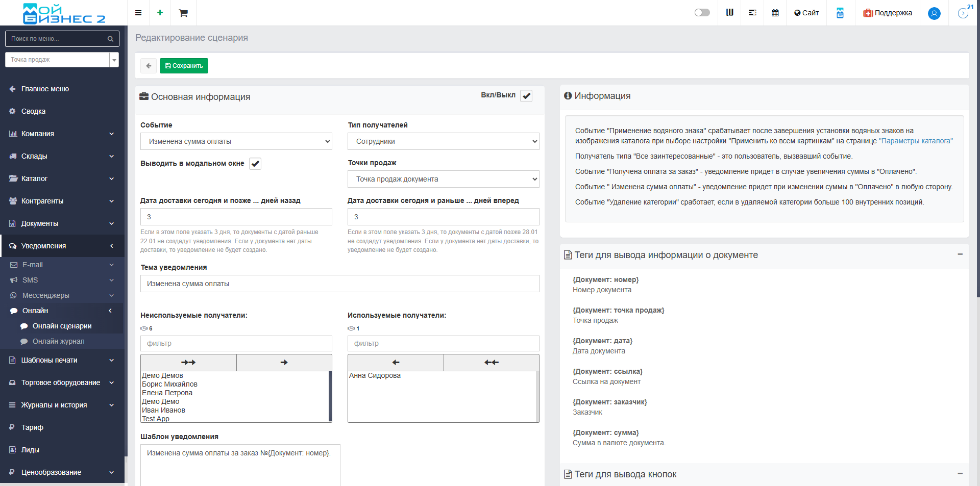Open the Тип получателей dropdown
Screen dimensions: 980x486
[x=443, y=141]
